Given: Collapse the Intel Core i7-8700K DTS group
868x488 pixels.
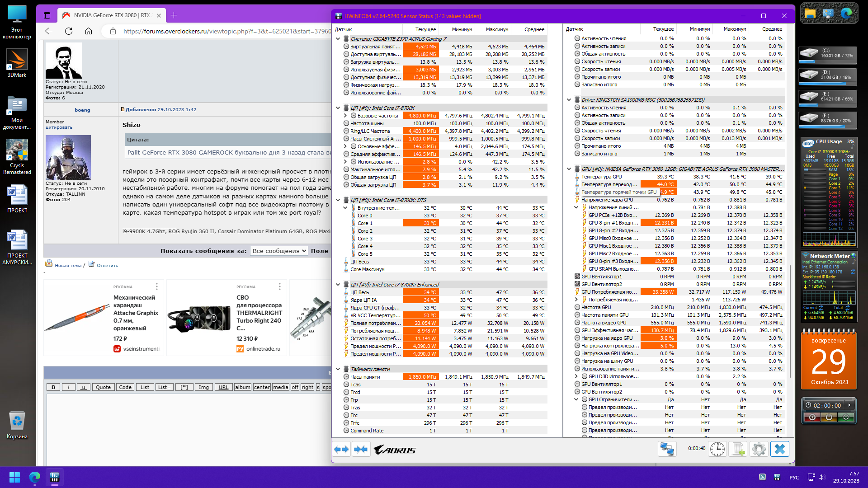Looking at the screenshot, I should (x=338, y=200).
